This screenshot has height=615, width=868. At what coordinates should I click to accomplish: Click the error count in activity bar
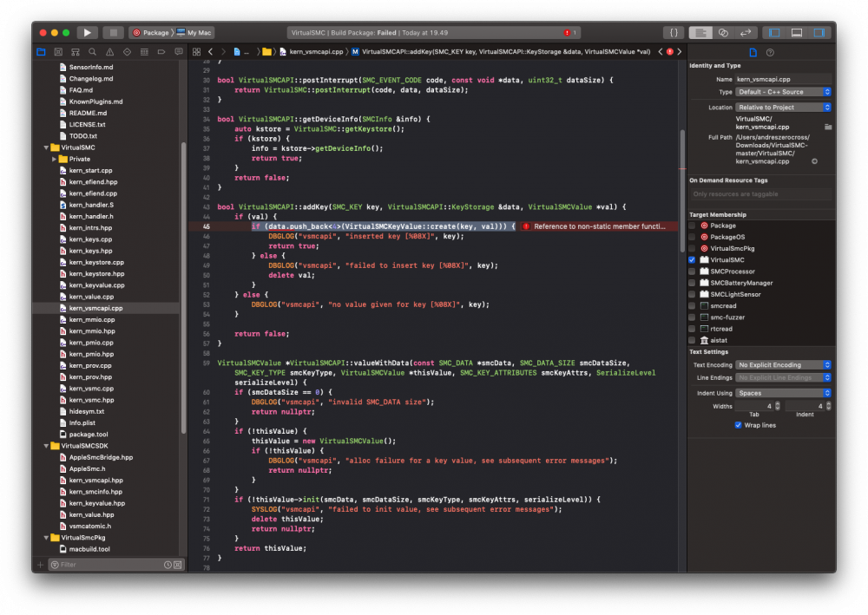click(x=569, y=33)
